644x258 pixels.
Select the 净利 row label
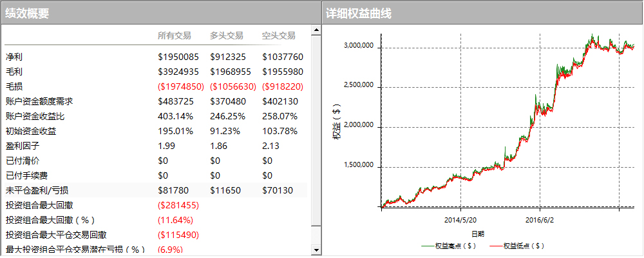[14, 57]
